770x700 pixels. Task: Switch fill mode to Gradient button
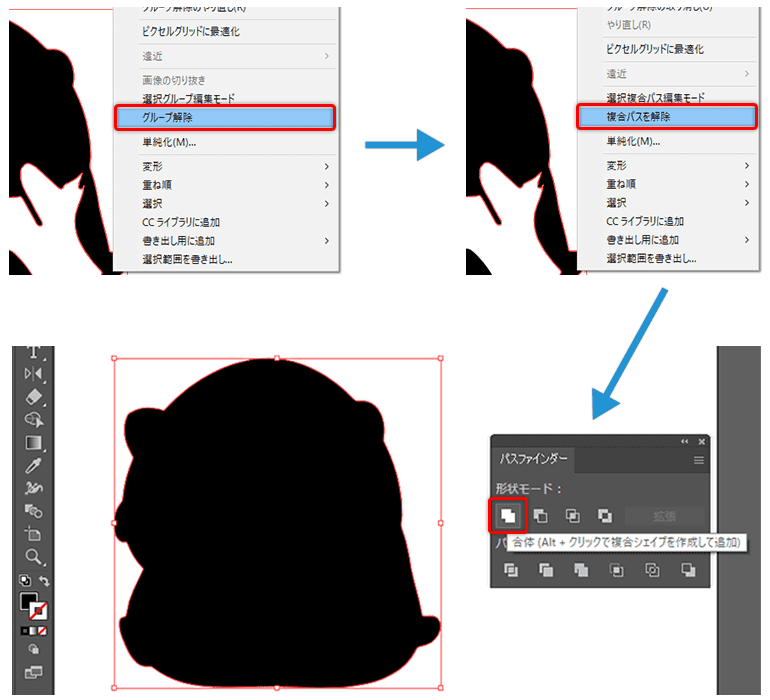[33, 631]
